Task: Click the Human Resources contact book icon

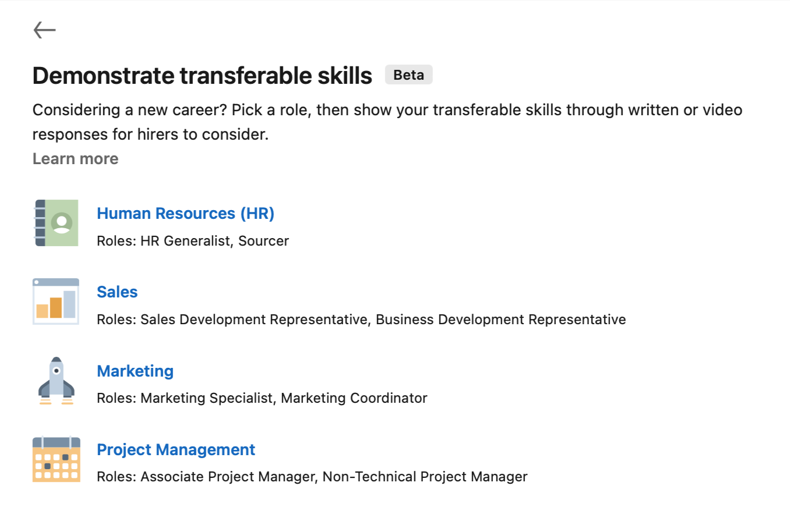Action: 57,223
